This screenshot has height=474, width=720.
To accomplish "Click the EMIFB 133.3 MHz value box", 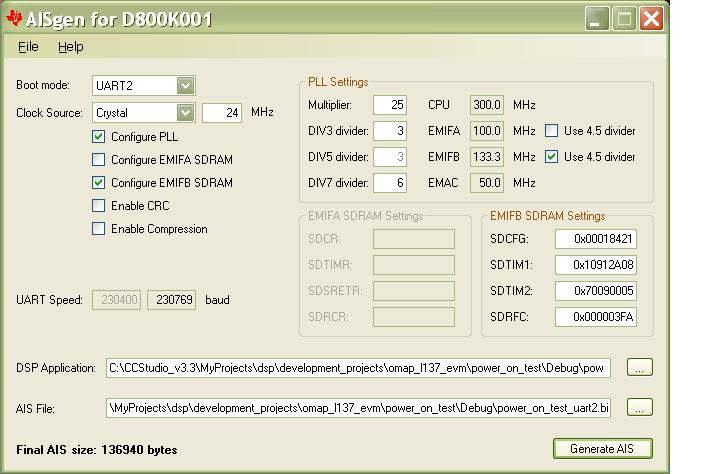I will (487, 157).
